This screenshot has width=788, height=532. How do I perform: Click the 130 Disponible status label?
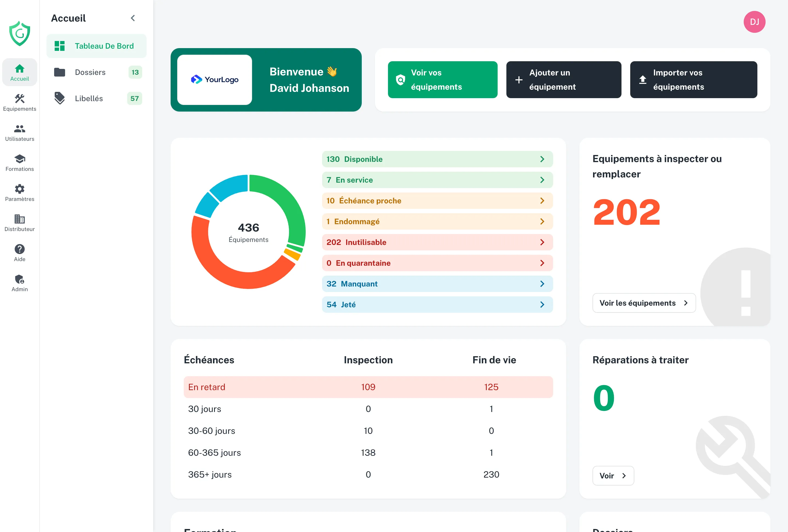pos(354,159)
